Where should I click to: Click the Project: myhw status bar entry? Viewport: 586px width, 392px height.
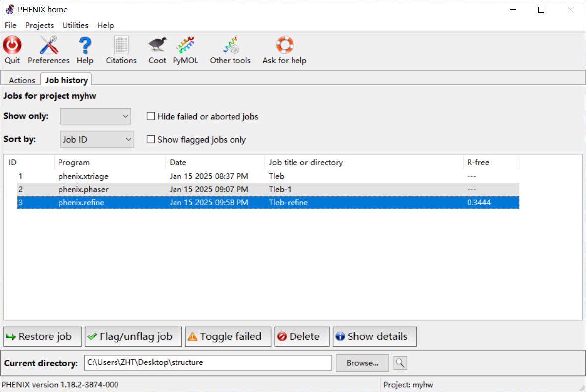pyautogui.click(x=408, y=385)
